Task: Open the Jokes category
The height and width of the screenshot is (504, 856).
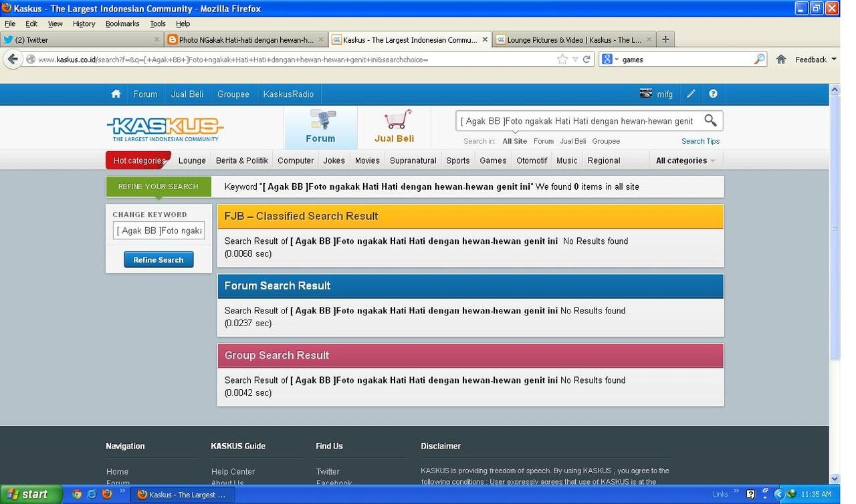Action: [x=334, y=160]
